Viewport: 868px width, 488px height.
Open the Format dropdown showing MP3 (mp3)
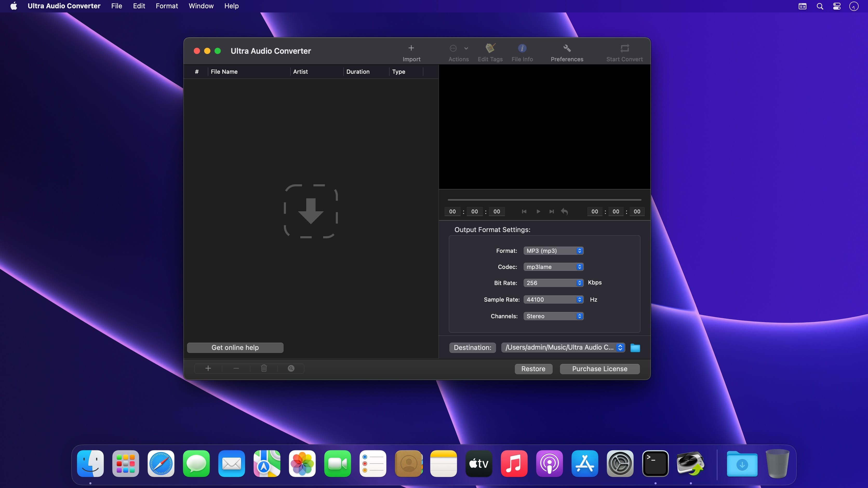click(x=553, y=251)
